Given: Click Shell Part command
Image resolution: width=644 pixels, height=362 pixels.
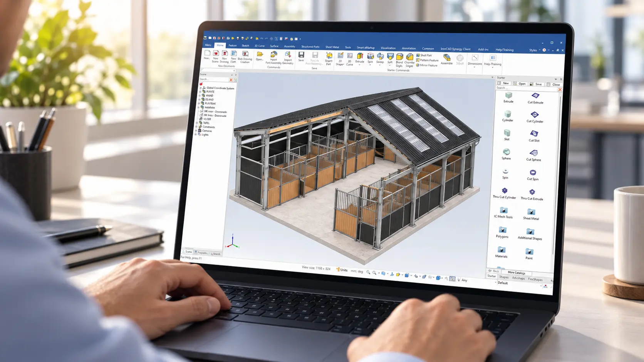Looking at the screenshot, I should pos(424,55).
